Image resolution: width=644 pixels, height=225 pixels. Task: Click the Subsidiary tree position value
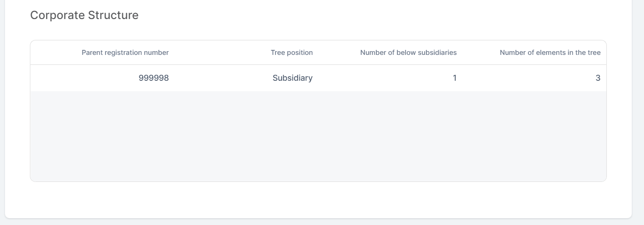click(x=292, y=78)
